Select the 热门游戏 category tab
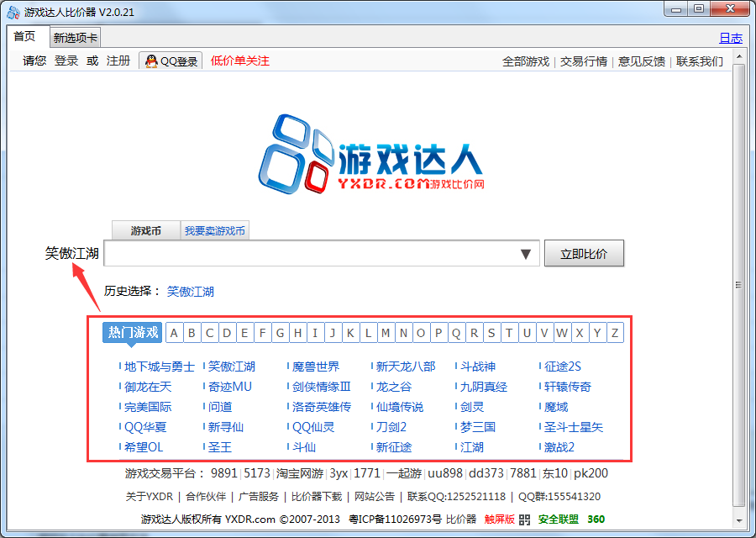756x538 pixels. (x=133, y=332)
